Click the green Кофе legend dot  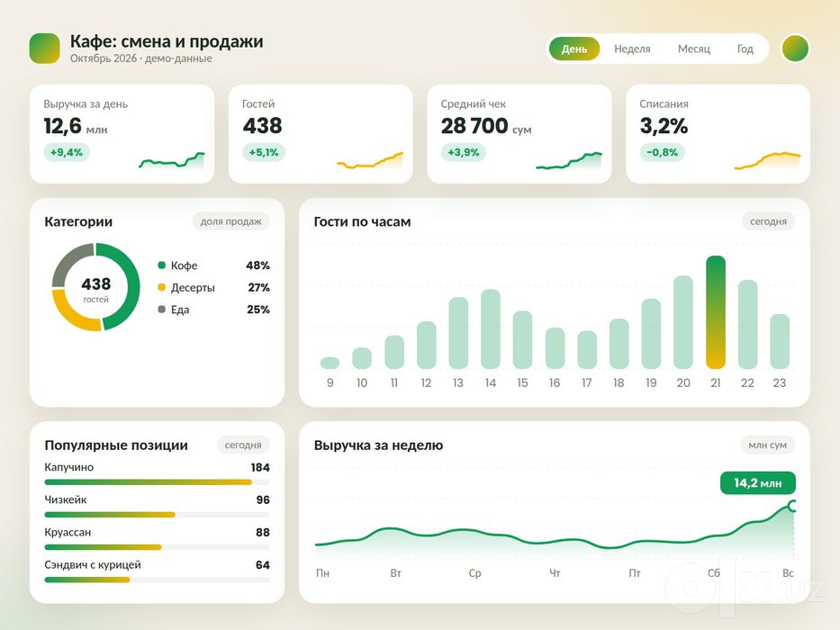[162, 265]
